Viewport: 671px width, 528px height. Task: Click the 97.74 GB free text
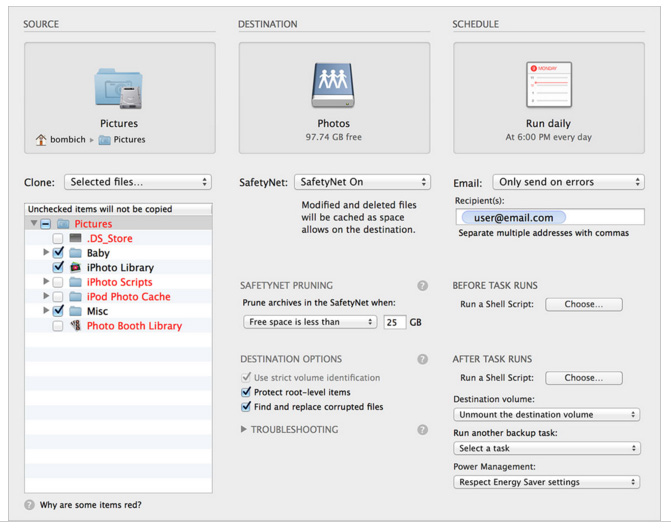333,137
